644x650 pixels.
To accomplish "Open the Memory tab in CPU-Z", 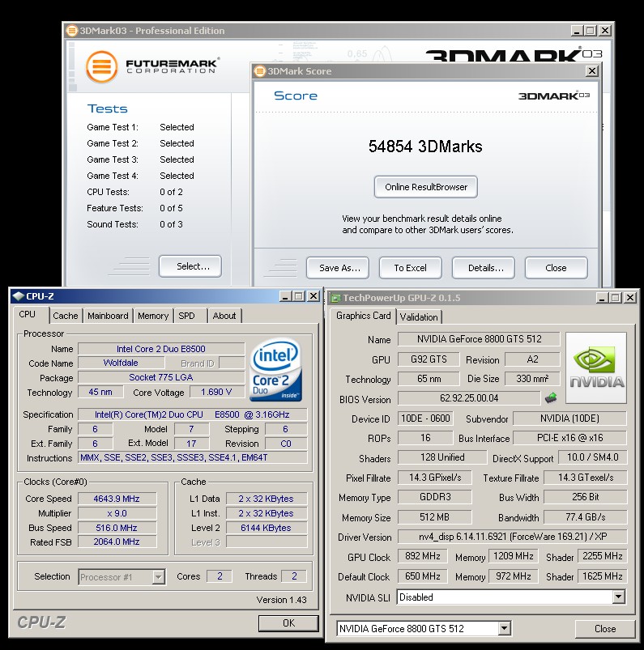I will (153, 316).
